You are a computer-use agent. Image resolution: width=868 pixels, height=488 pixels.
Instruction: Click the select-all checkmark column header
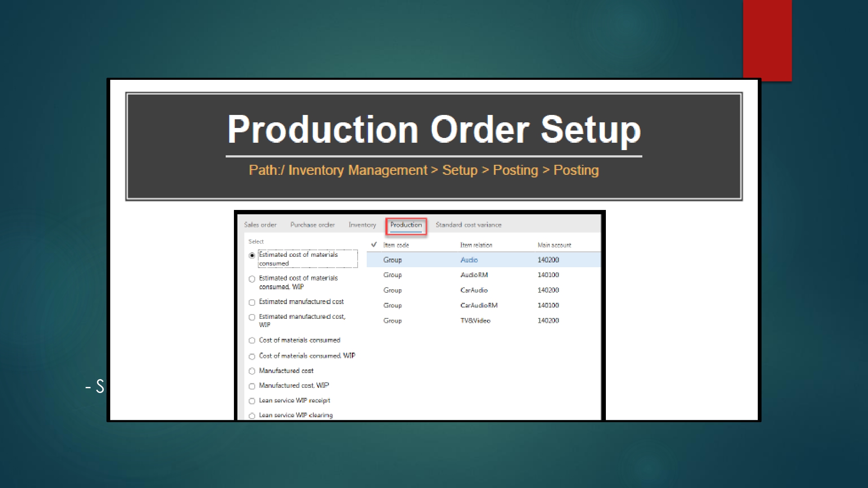coord(374,245)
